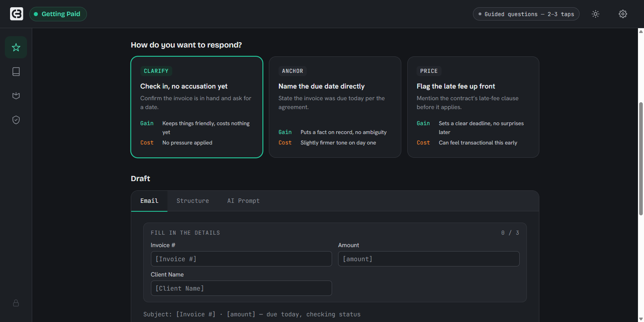Screen dimensions: 644x322
Task: Click the Subject line text
Action: 252,314
